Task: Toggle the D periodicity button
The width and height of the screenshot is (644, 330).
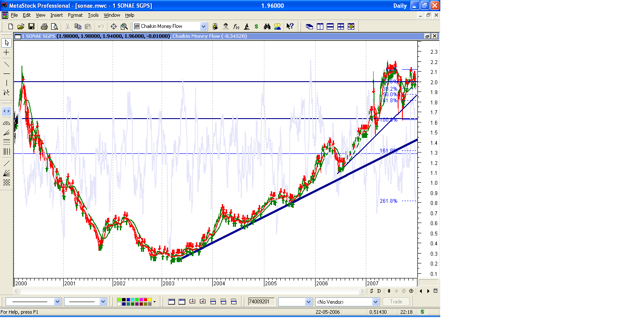Action: 379,291
